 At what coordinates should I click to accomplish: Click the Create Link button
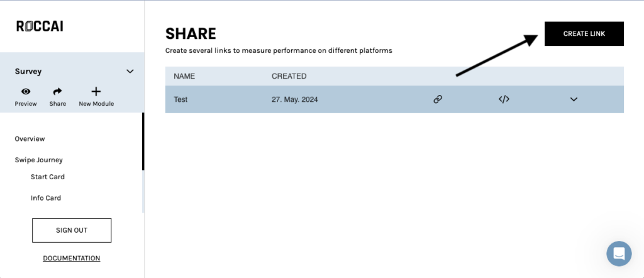[584, 34]
